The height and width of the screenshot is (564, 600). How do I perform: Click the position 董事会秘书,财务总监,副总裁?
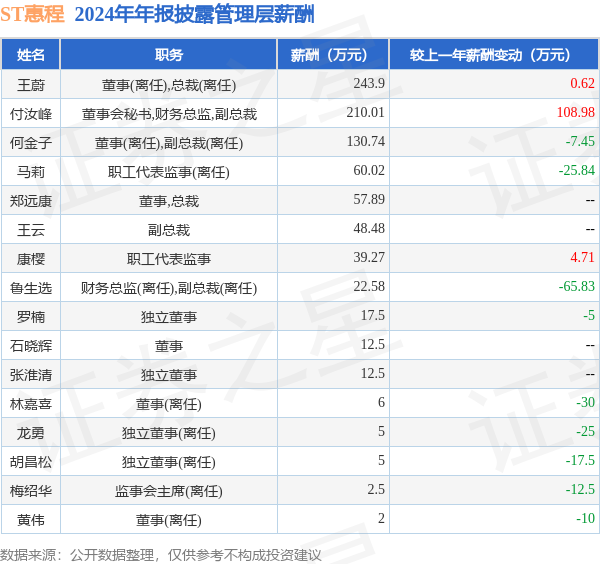click(x=169, y=114)
